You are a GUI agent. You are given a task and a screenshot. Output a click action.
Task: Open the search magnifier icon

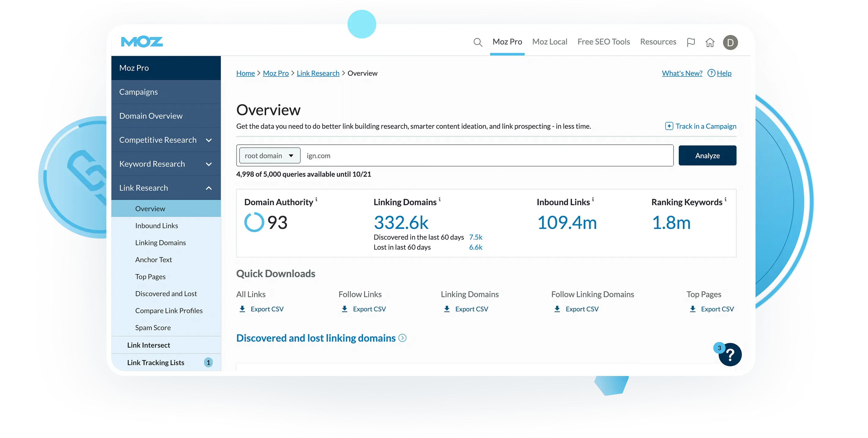click(477, 42)
